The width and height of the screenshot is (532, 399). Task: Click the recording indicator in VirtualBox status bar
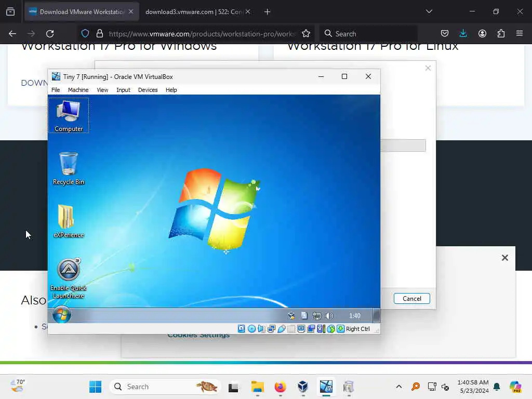pyautogui.click(x=311, y=329)
